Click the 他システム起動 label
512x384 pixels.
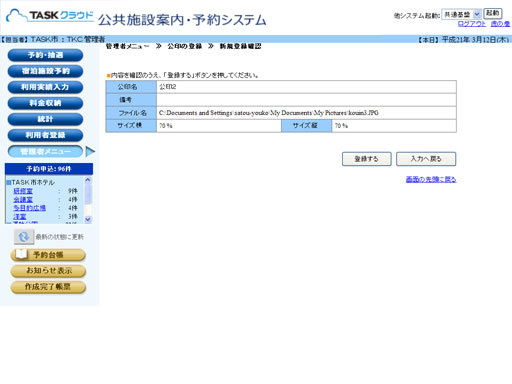coord(417,15)
